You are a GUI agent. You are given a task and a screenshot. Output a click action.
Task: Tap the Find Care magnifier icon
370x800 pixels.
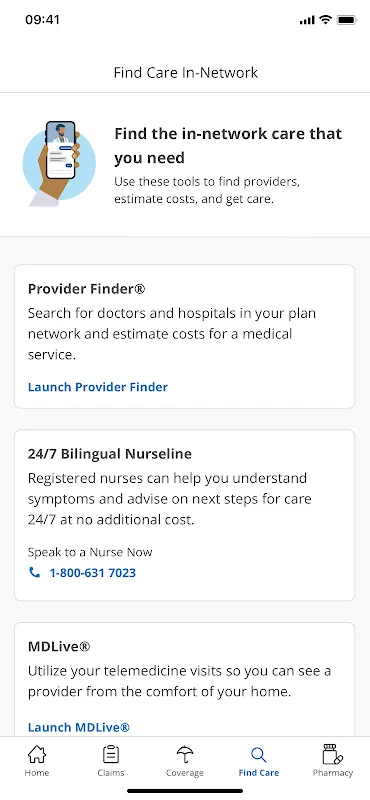pos(259,755)
